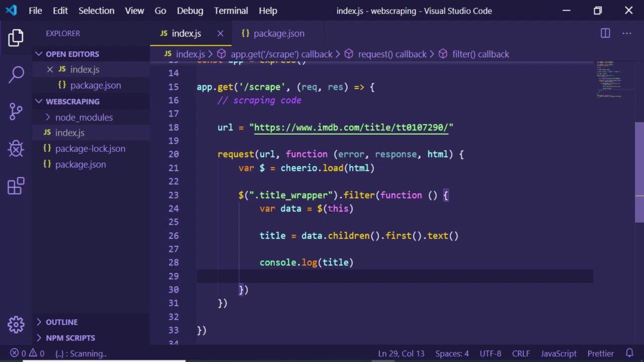Collapse the OPEN EDITORS section
Screen dimensions: 644x362
(72, 54)
